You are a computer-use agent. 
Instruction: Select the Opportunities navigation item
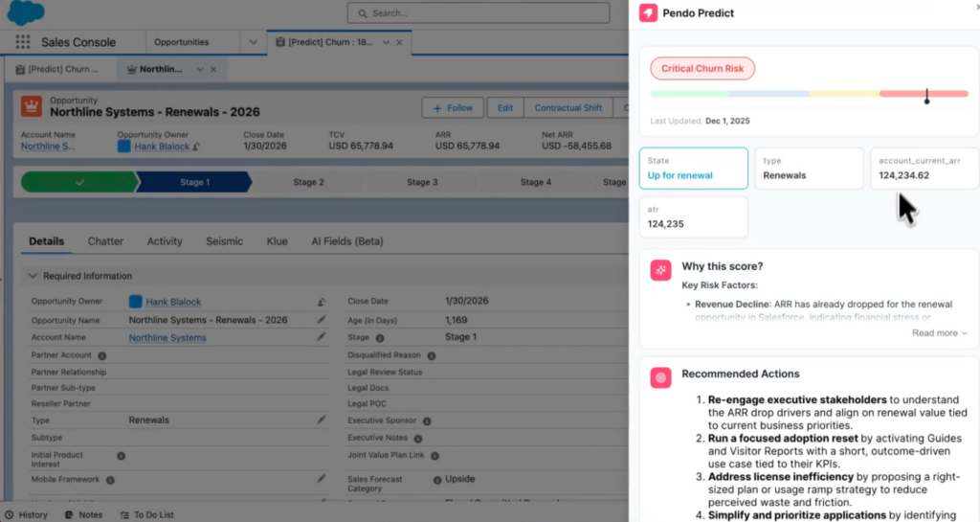[x=181, y=42]
